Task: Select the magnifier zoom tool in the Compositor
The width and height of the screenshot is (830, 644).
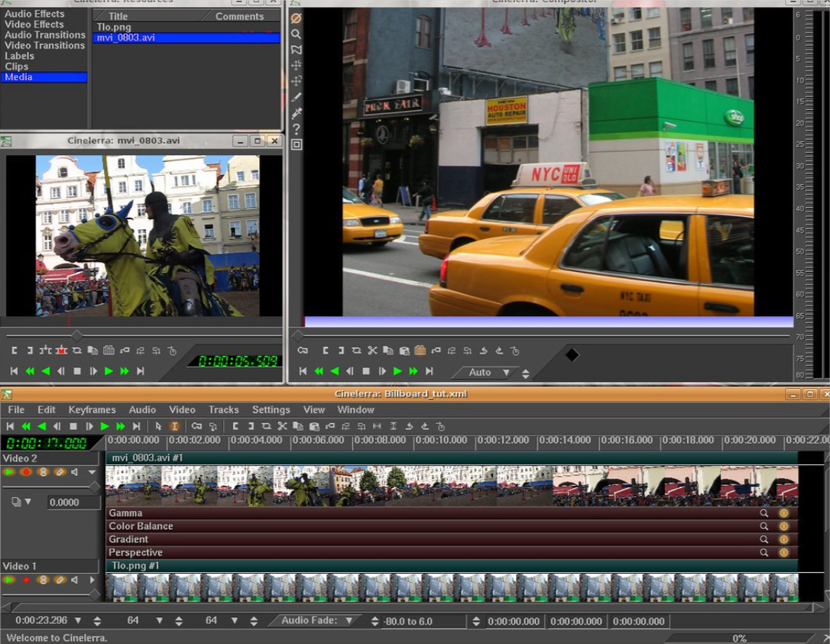Action: pos(297,34)
